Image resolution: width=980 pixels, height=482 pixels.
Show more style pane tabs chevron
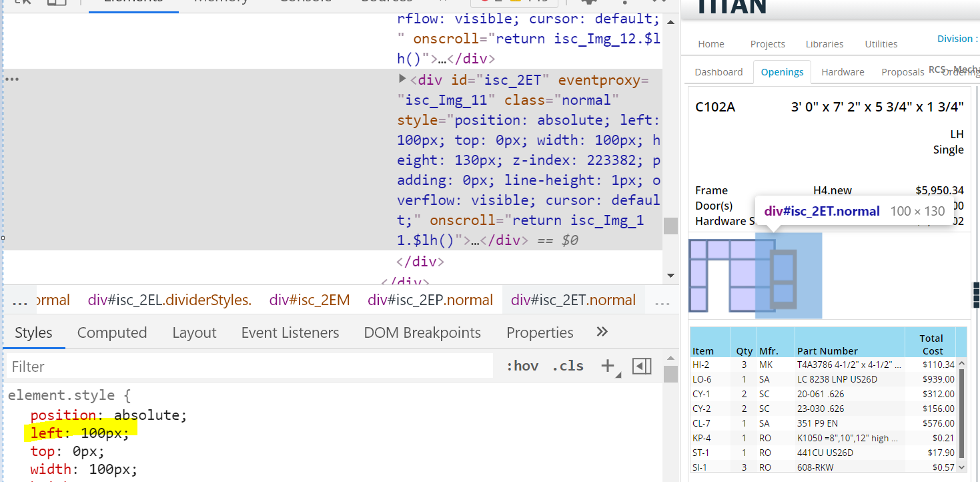pos(602,332)
